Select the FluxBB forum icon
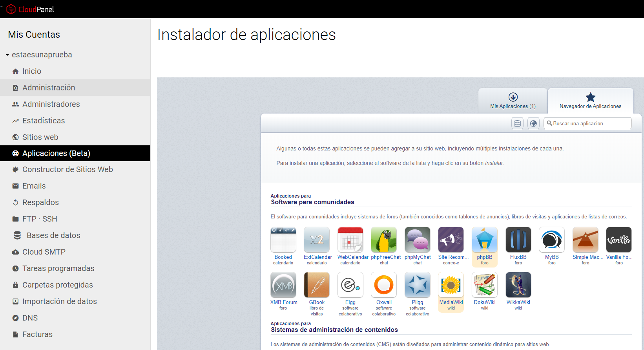This screenshot has height=350, width=644. (x=518, y=240)
